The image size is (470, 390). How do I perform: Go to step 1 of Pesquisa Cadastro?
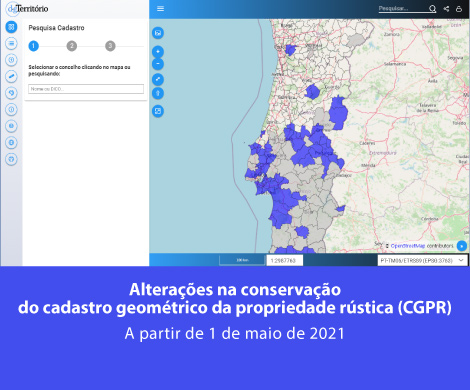(x=33, y=46)
